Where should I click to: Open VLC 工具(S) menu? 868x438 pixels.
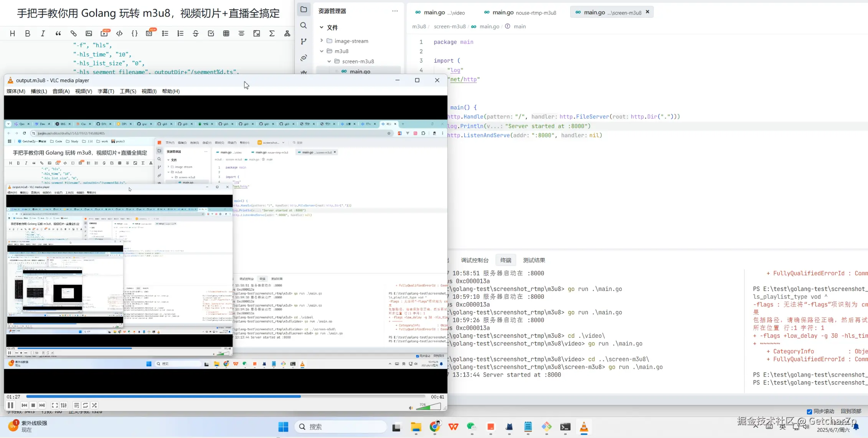click(x=128, y=91)
